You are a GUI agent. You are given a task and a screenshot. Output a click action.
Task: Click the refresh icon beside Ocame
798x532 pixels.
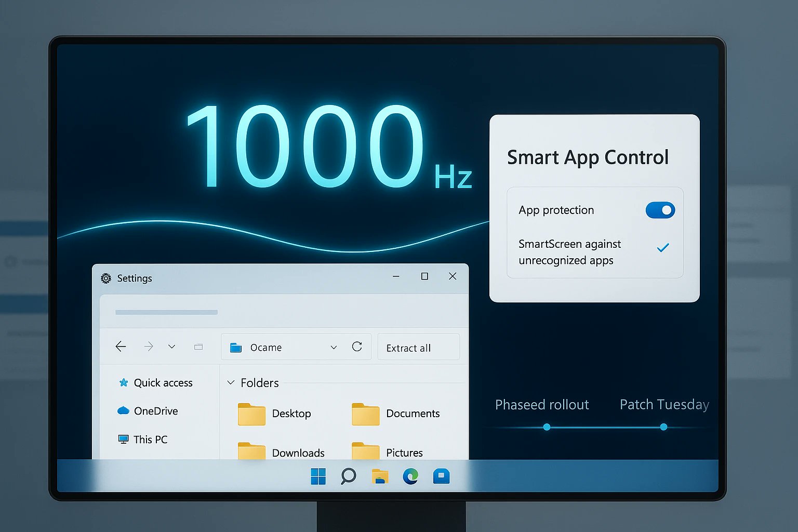point(357,347)
